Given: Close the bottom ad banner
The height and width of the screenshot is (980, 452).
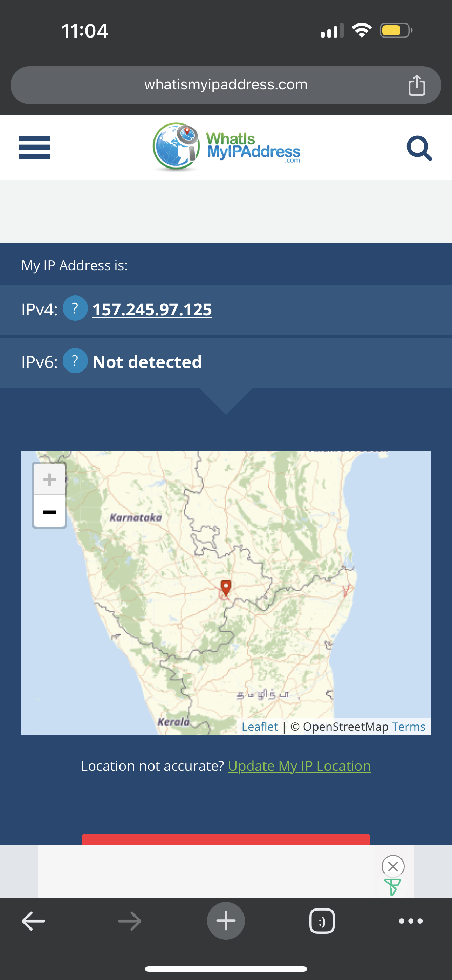Looking at the screenshot, I should [x=393, y=866].
